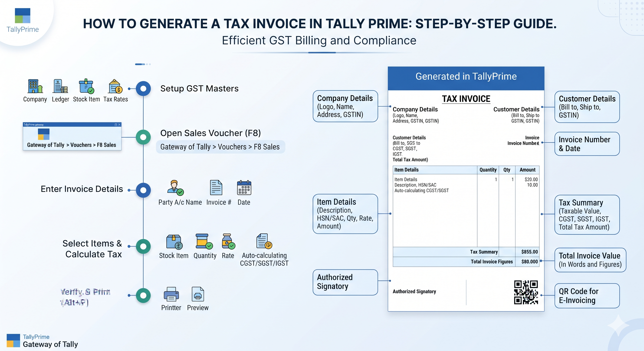Viewport: 644px width, 351px height.
Task: Click the Authorized Signatory callout box
Action: [345, 282]
